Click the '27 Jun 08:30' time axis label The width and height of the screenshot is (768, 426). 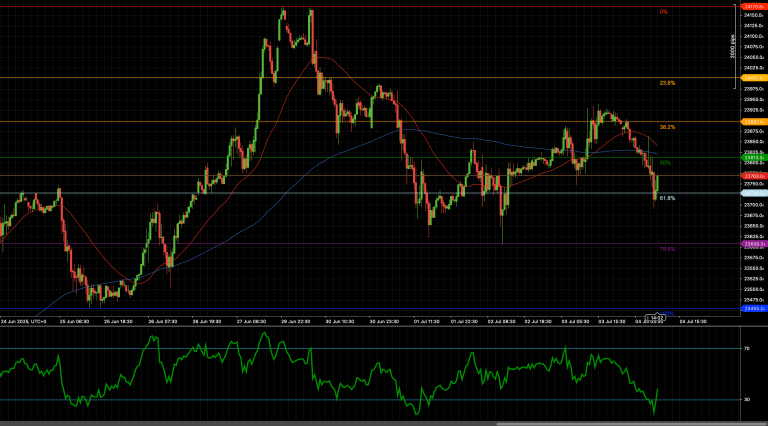click(251, 322)
